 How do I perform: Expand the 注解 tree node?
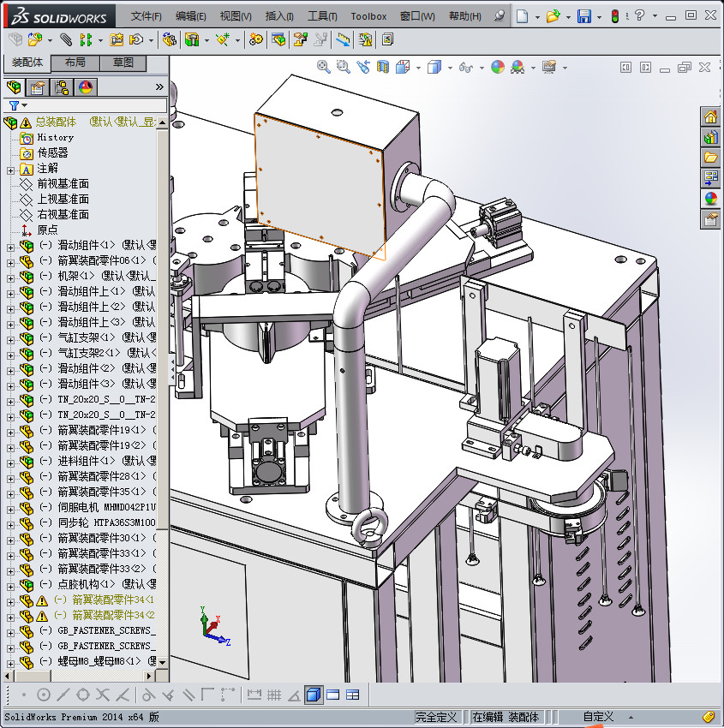pos(10,169)
